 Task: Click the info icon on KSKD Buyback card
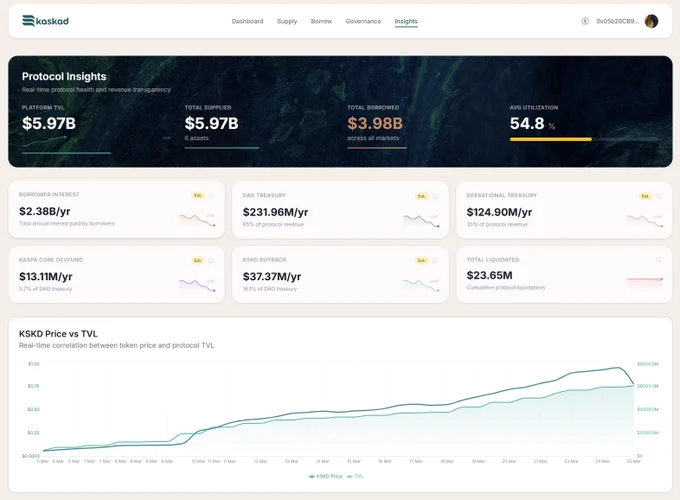435,261
